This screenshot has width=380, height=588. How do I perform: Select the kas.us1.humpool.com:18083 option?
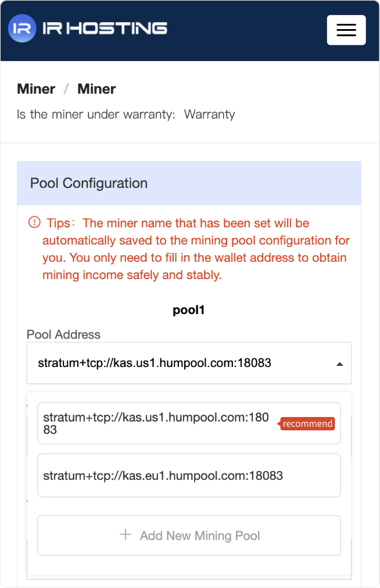189,423
